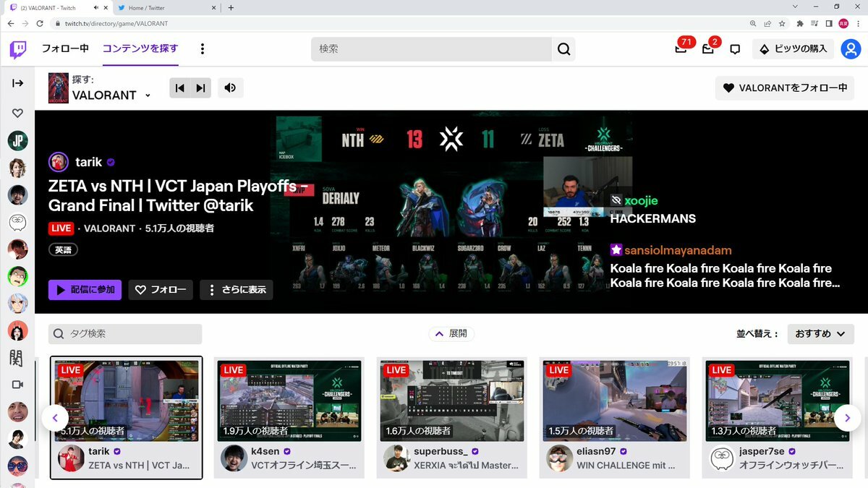The image size is (868, 488).
Task: Open さらに表示 more options
Action: point(237,290)
